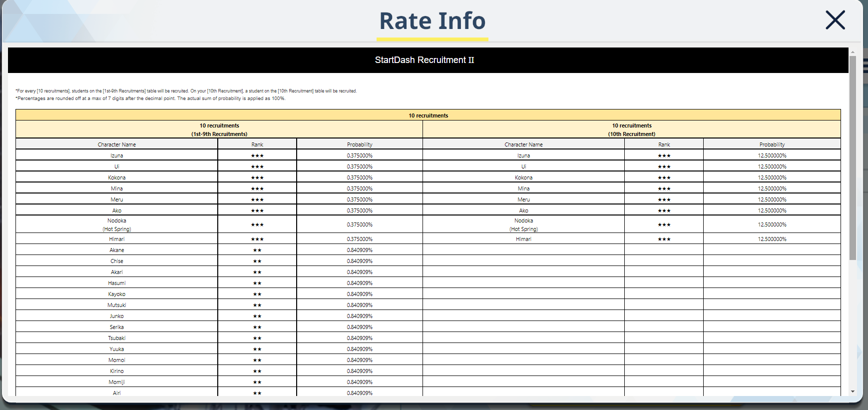
Task: Click the Rate Info title
Action: (433, 21)
